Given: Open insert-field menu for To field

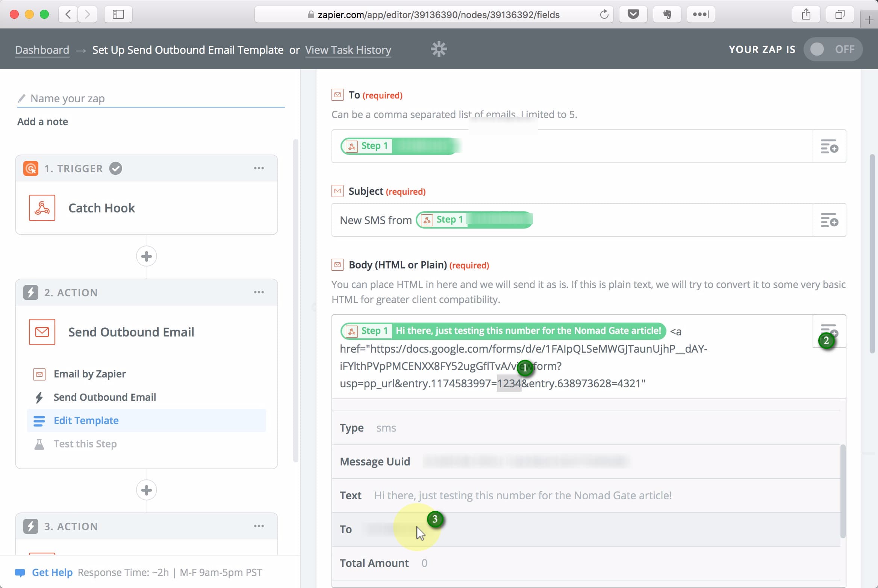Looking at the screenshot, I should [x=829, y=147].
